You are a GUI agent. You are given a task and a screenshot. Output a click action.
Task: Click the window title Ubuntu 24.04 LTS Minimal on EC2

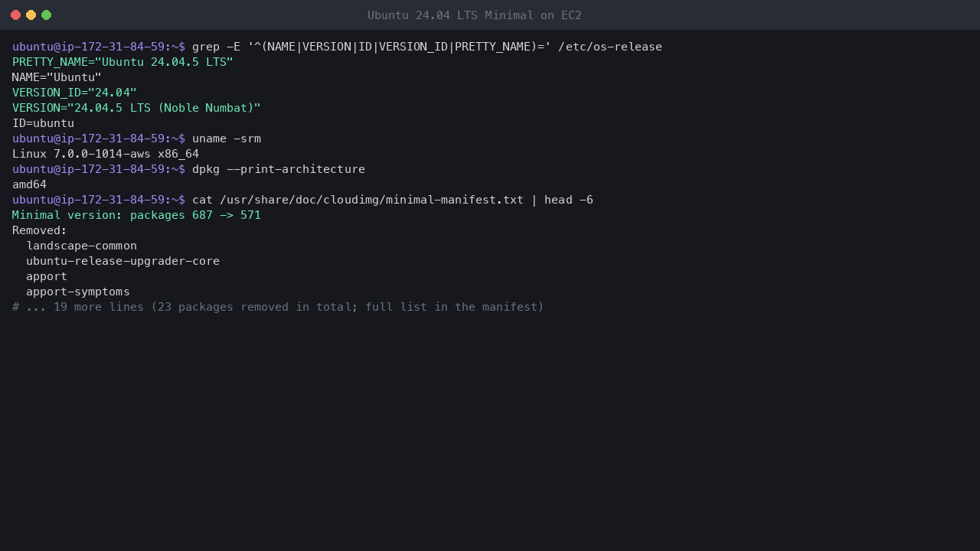[475, 15]
